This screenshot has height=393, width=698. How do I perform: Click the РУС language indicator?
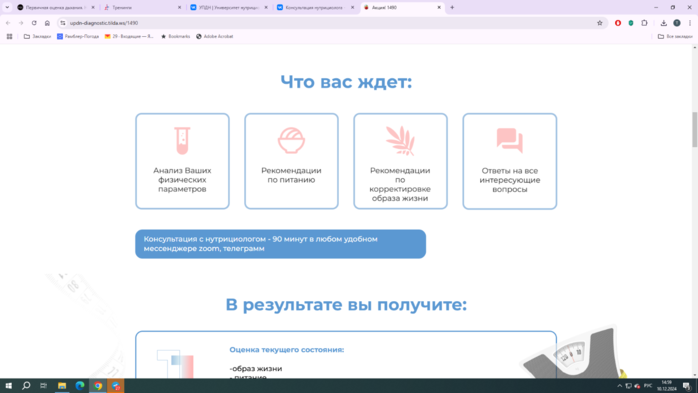(648, 386)
